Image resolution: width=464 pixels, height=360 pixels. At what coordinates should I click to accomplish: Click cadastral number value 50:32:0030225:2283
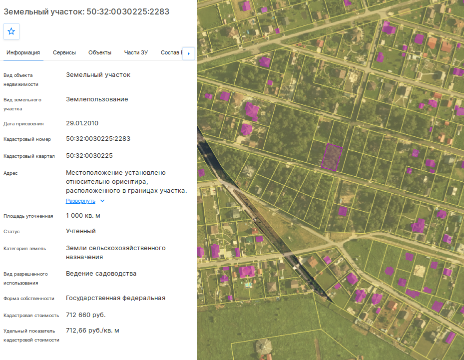click(x=98, y=139)
